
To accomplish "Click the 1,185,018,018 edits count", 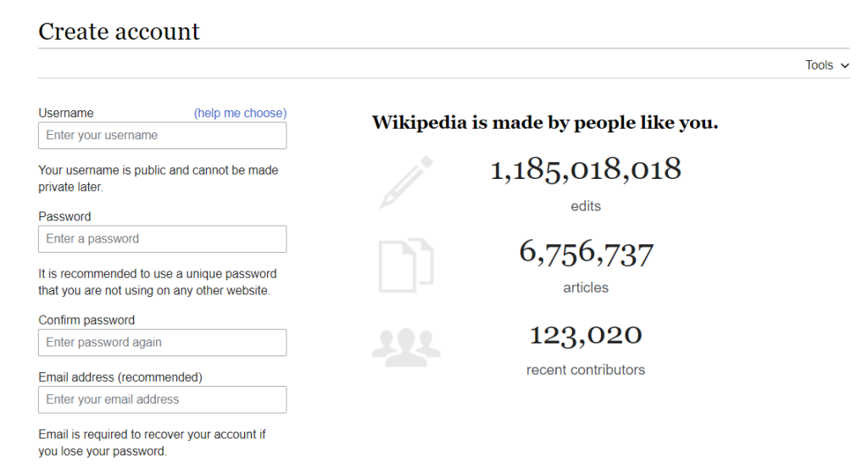I will point(586,170).
